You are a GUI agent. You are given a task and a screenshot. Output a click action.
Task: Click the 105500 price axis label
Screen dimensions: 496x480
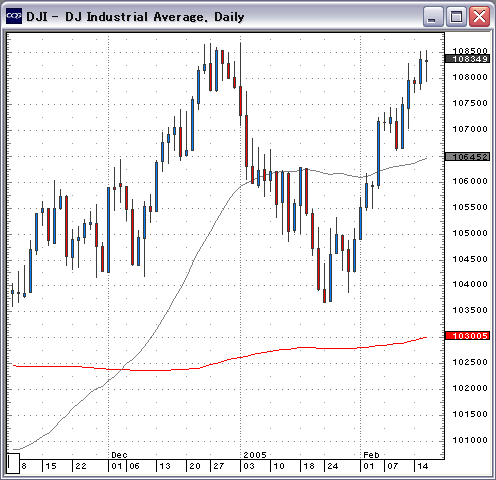coord(470,207)
